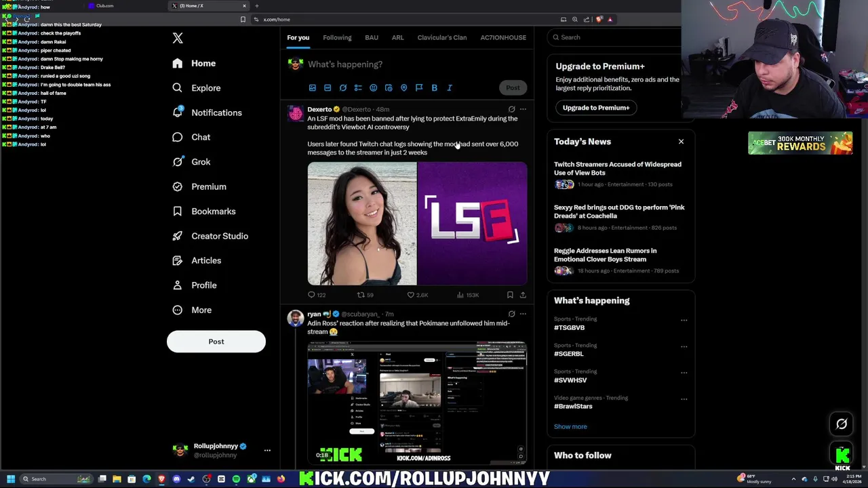Add a GIF in the composer
This screenshot has height=488, width=868.
(328, 87)
